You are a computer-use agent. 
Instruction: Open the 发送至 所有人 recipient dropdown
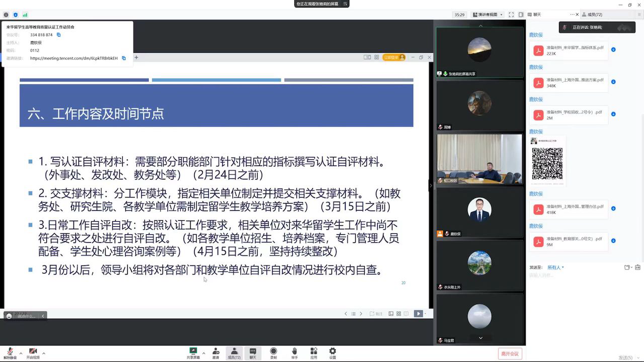click(555, 267)
